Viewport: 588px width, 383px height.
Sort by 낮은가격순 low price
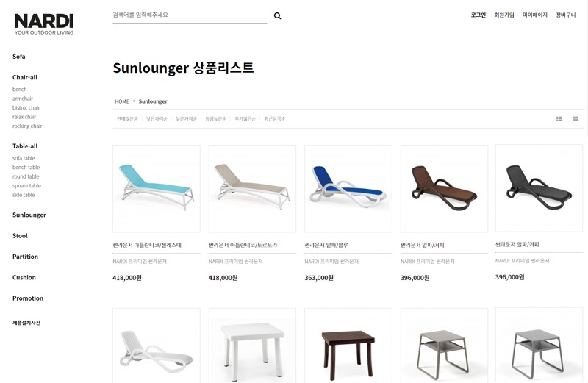point(157,118)
